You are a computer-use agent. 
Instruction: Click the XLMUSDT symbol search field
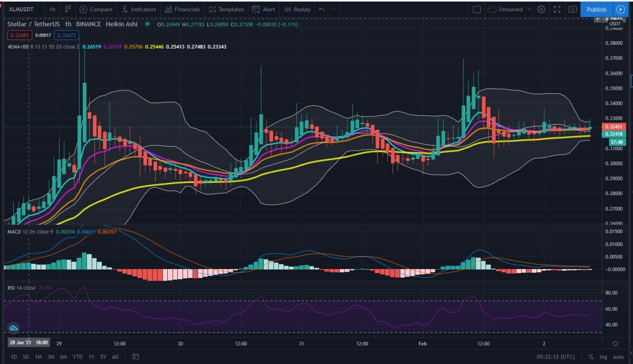21,9
